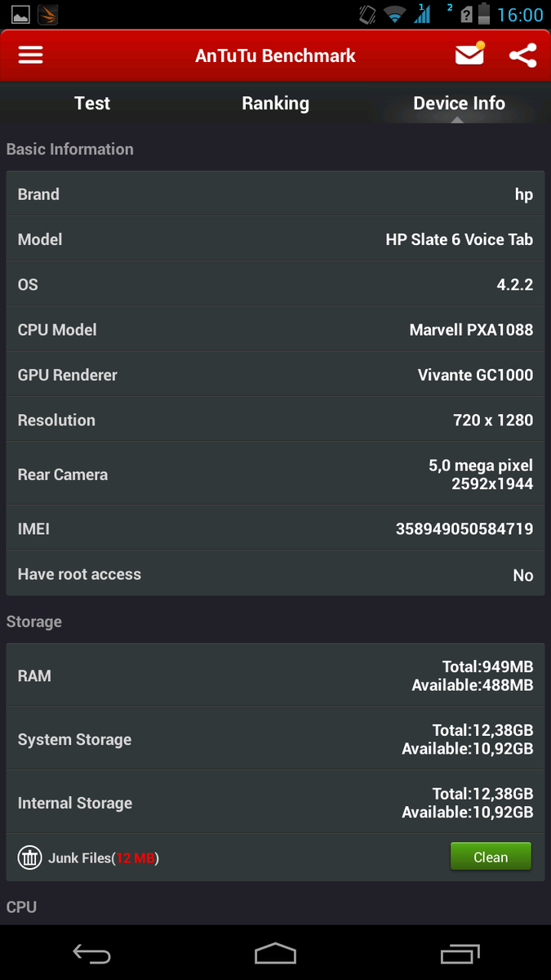Tap the junk files trash icon
The image size is (551, 980).
point(30,857)
